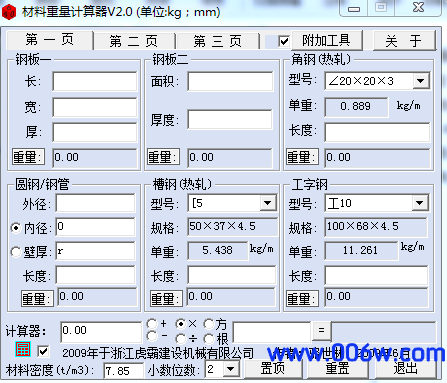This screenshot has height=383, width=447.
Task: Open the 工字钢 型号 dropdown
Action: click(420, 203)
